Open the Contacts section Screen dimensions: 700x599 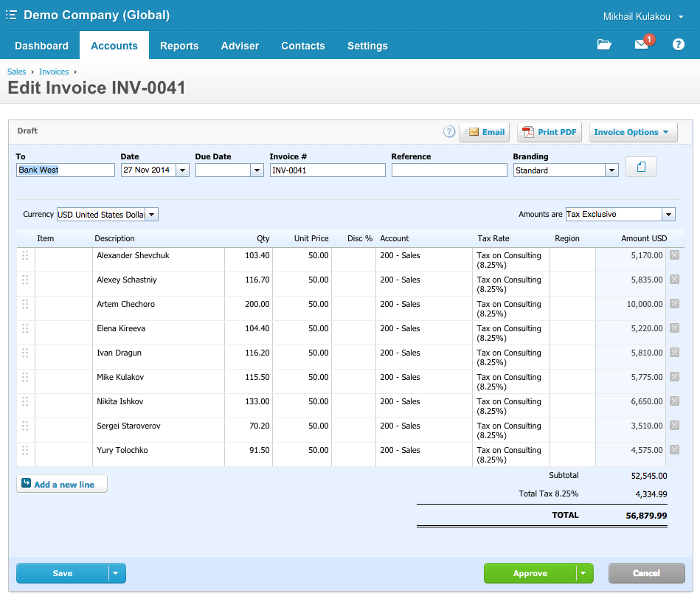coord(302,45)
